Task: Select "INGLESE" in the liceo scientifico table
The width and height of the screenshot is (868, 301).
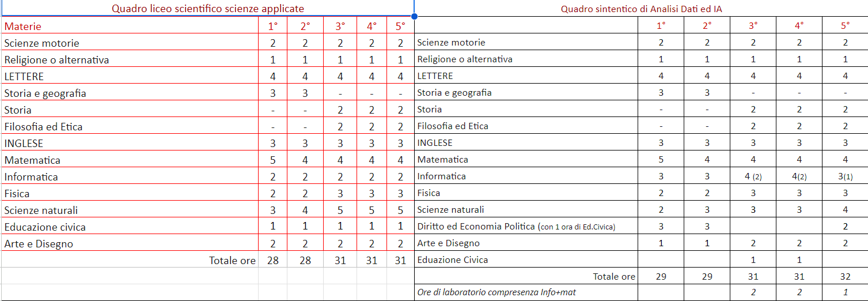Action: point(24,143)
